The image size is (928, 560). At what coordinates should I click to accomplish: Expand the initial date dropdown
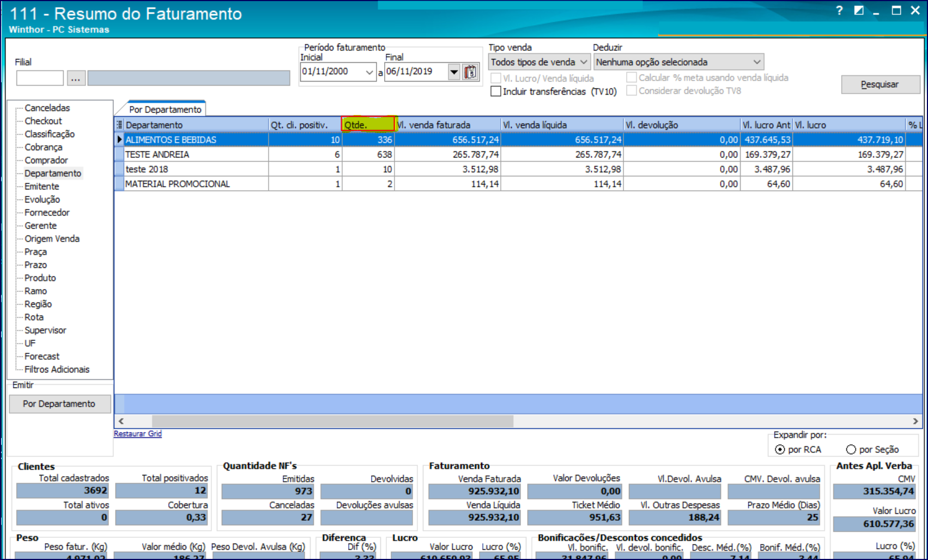(369, 72)
